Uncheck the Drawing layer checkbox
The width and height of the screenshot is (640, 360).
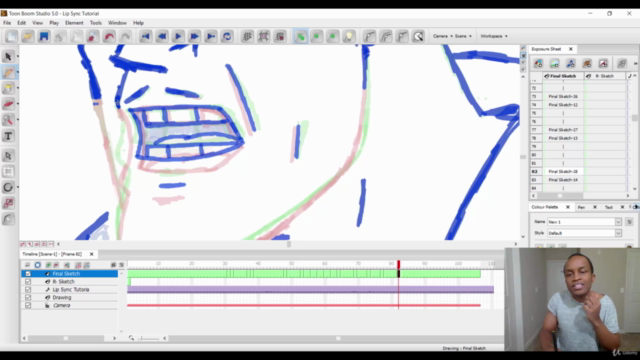point(28,298)
